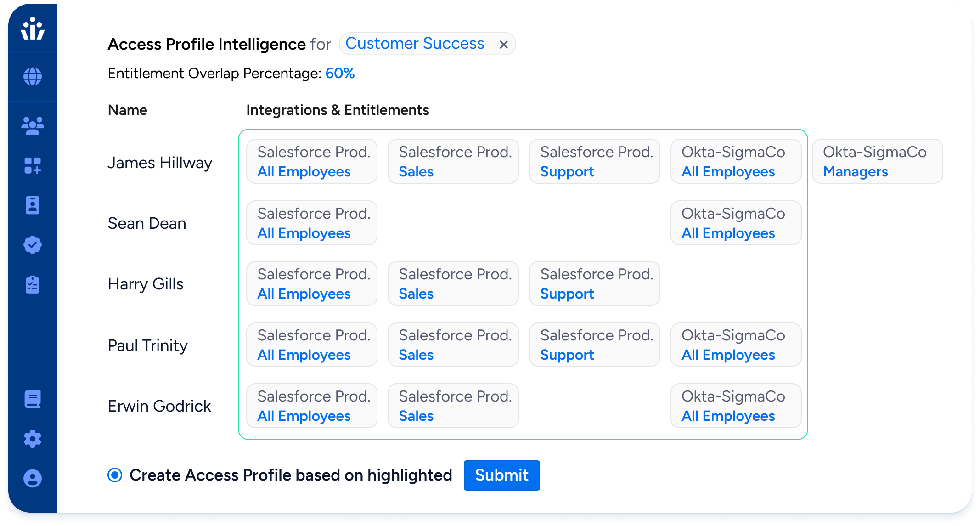Image resolution: width=980 pixels, height=526 pixels.
Task: Open the apps-plus integrations icon
Action: (33, 166)
